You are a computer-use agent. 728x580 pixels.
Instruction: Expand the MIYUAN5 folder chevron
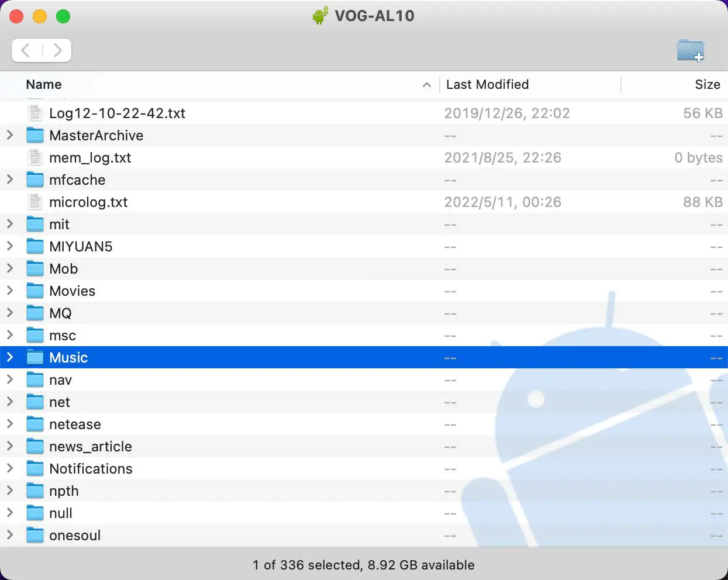[10, 246]
